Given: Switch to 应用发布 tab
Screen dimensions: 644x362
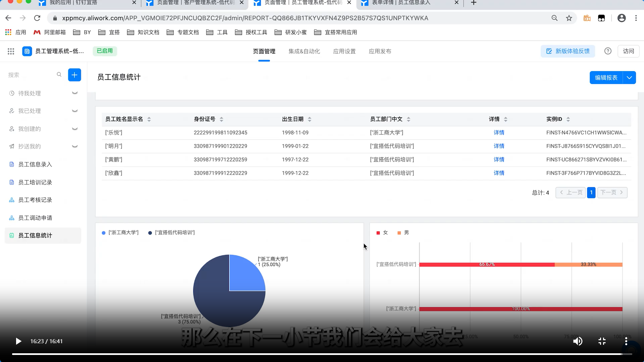Looking at the screenshot, I should tap(380, 51).
